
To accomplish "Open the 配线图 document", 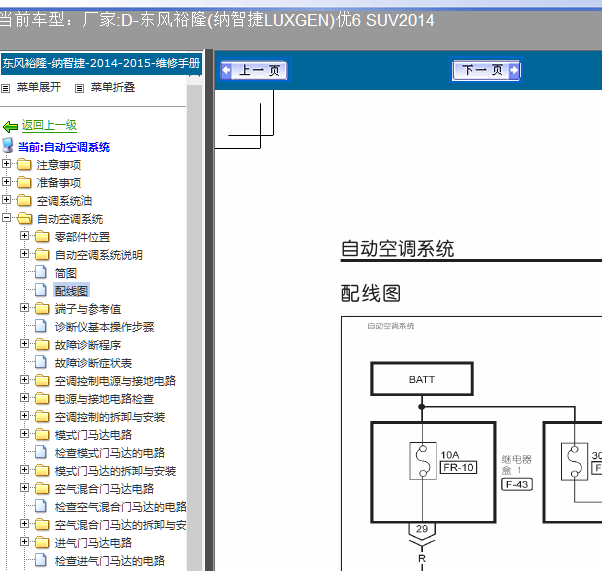I will pos(71,291).
